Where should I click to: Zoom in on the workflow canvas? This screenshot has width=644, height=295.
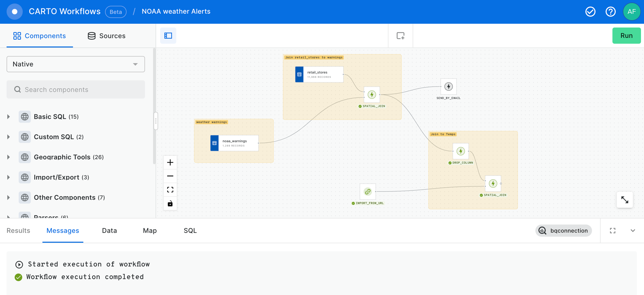[x=170, y=162]
